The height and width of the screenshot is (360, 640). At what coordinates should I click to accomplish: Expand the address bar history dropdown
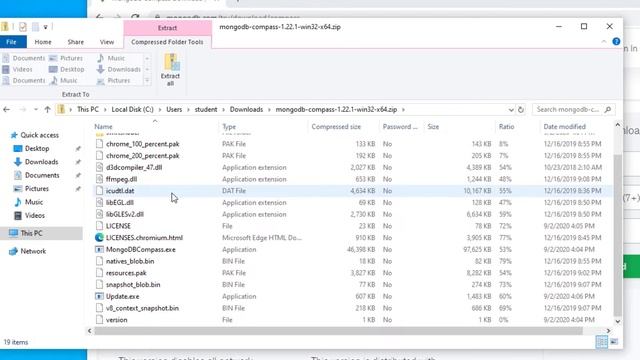coord(511,110)
